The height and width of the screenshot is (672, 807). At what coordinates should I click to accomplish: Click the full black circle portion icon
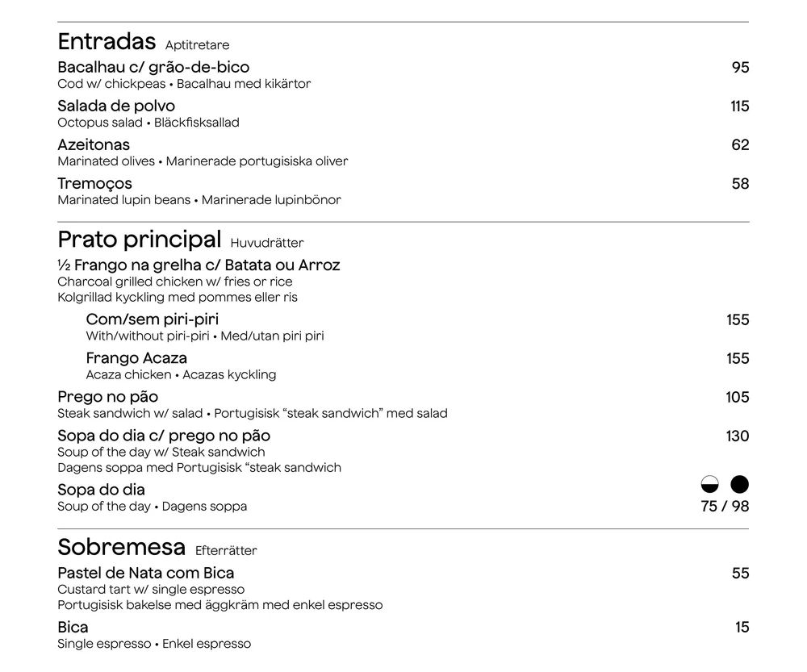[x=739, y=484]
